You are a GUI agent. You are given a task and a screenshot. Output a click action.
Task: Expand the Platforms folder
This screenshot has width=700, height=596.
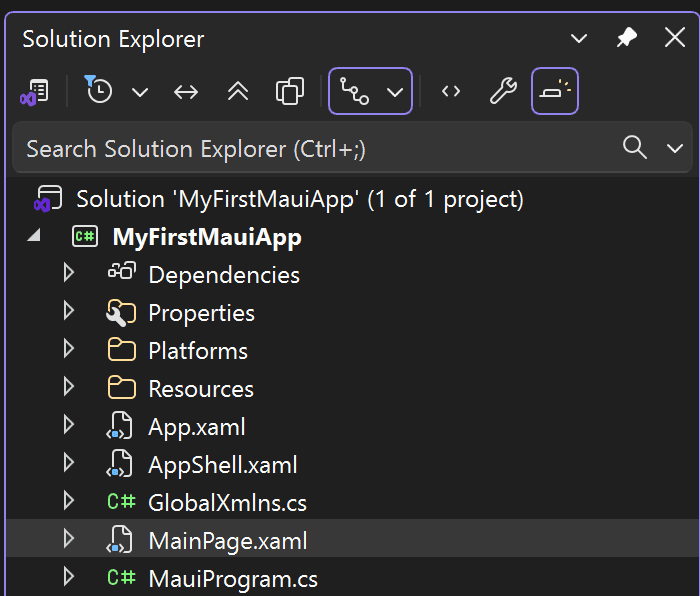[69, 348]
